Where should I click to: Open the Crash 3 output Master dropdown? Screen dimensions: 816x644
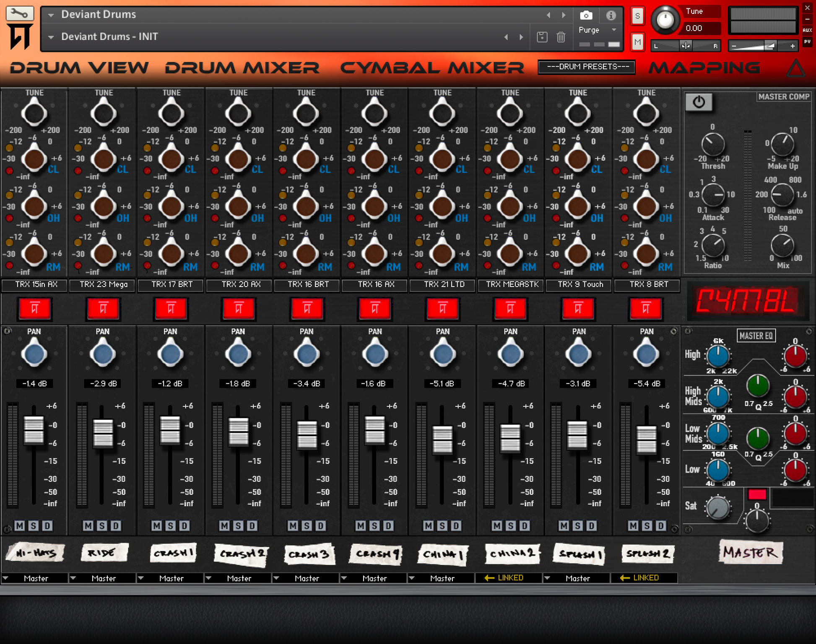tap(306, 578)
